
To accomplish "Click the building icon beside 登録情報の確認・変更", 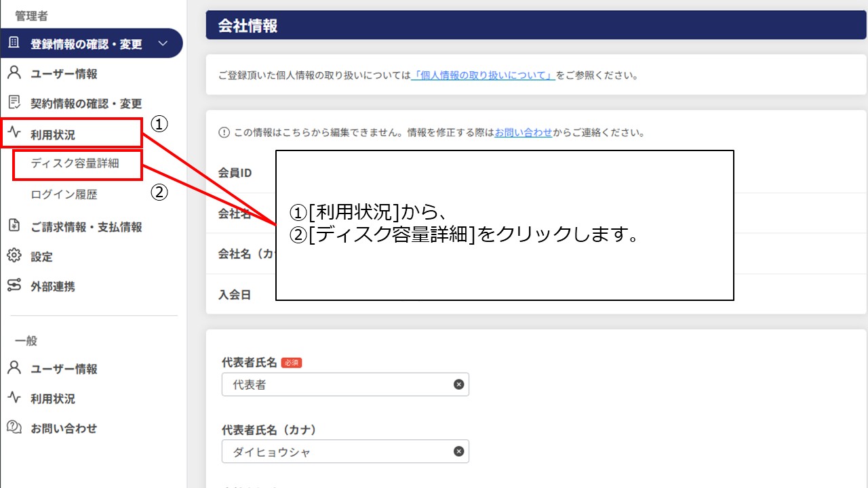I will pos(14,43).
